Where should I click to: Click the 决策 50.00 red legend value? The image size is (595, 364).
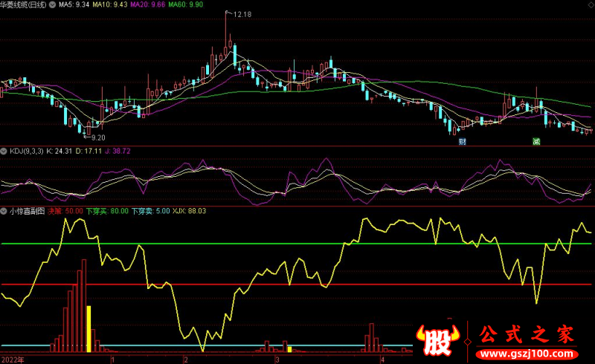pyautogui.click(x=65, y=211)
